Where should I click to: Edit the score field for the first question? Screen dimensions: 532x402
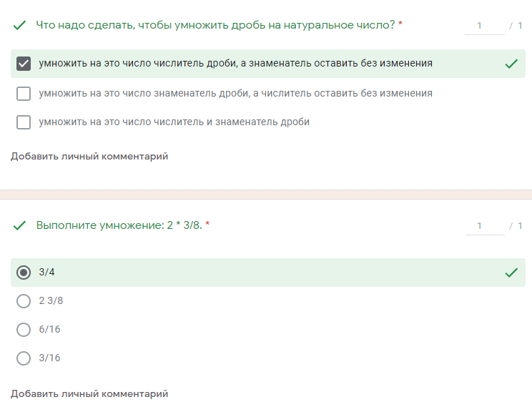point(483,26)
